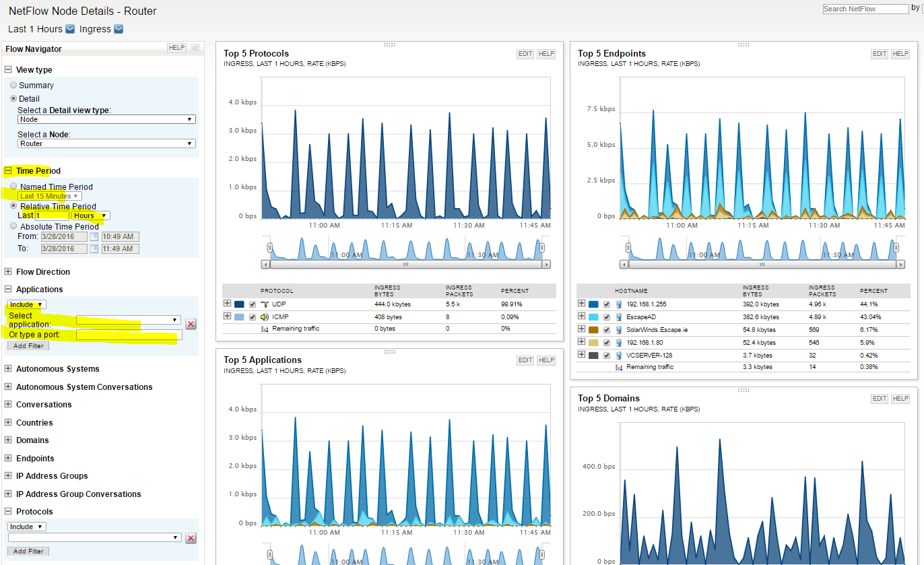
Task: Open the Hours unit dropdown
Action: coord(91,215)
